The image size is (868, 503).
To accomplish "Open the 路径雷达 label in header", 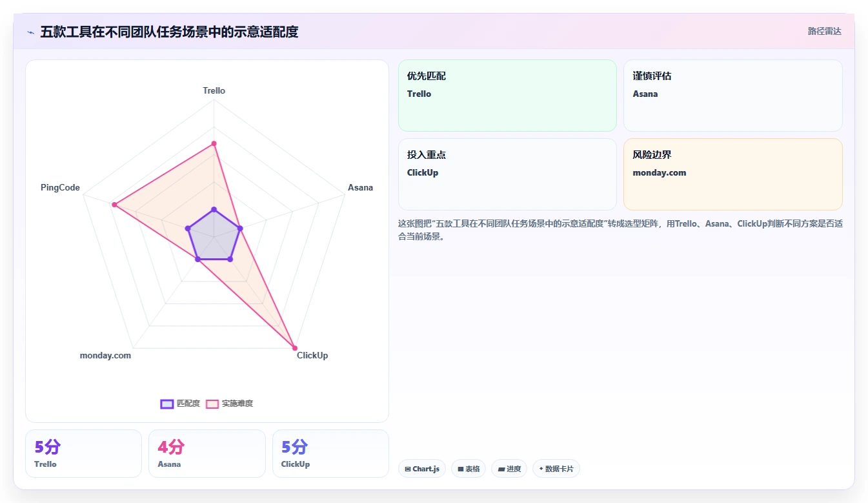I will pos(824,31).
